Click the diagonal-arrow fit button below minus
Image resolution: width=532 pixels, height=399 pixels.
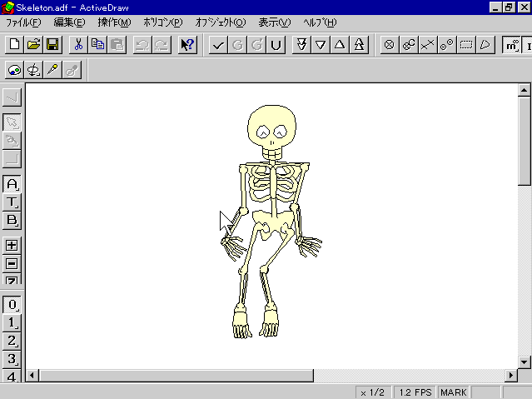point(12,279)
